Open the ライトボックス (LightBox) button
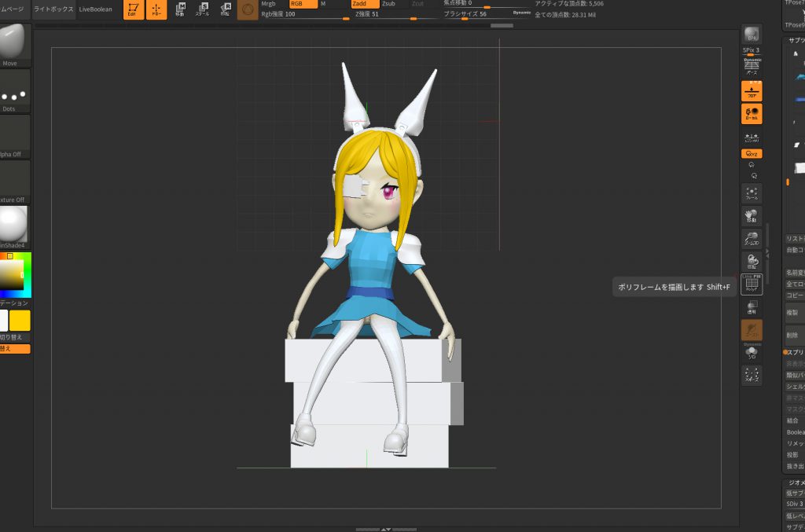805x532 pixels. click(53, 9)
